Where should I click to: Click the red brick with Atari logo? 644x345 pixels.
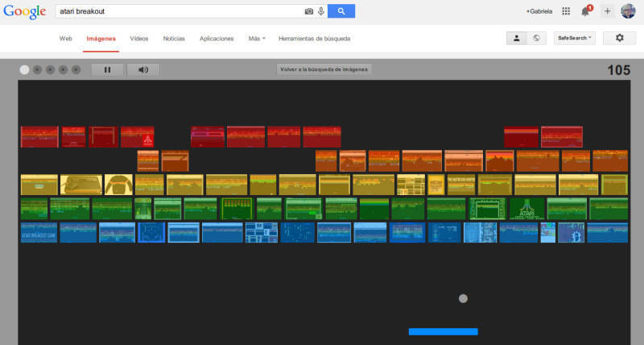138,137
